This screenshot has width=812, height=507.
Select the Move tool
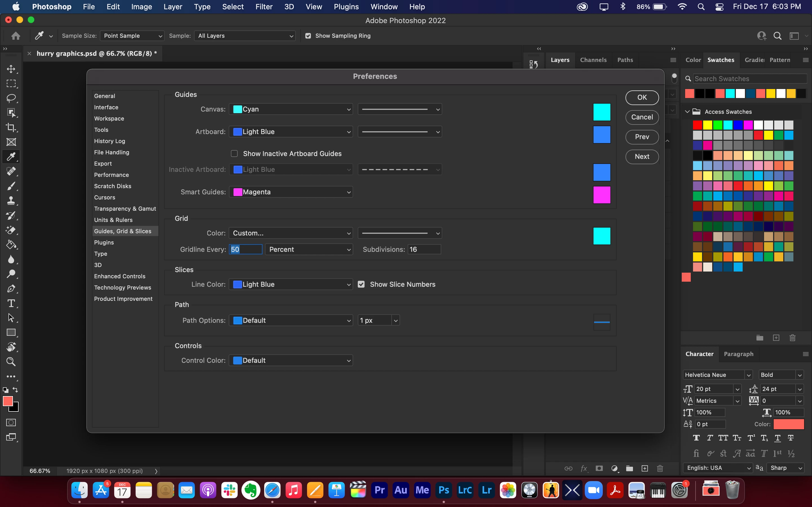11,69
